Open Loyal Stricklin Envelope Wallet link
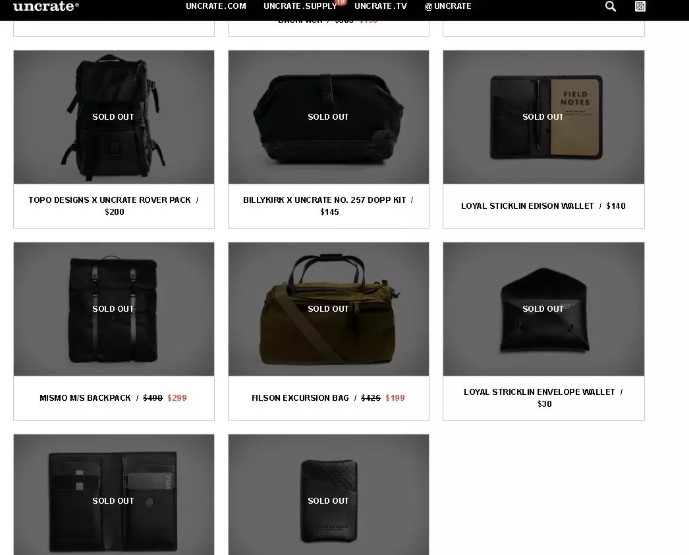Viewport: 689px width, 555px height. 539,392
